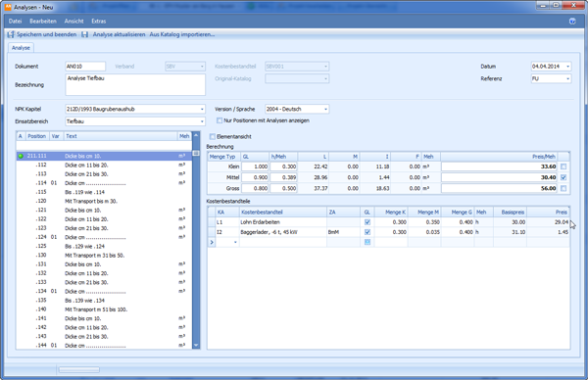Open the Kostenbestandteil SBV001 dropdown
This screenshot has height=380, width=588.
pos(325,67)
